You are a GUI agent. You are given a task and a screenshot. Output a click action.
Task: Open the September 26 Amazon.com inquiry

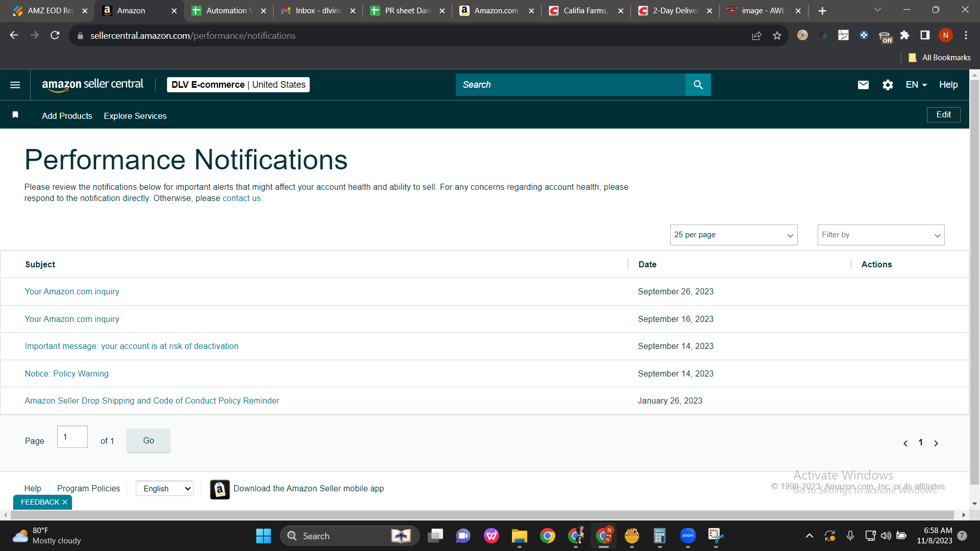[72, 292]
